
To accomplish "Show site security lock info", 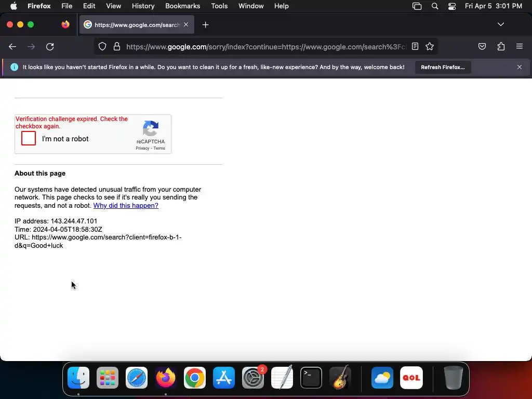I will tap(117, 46).
